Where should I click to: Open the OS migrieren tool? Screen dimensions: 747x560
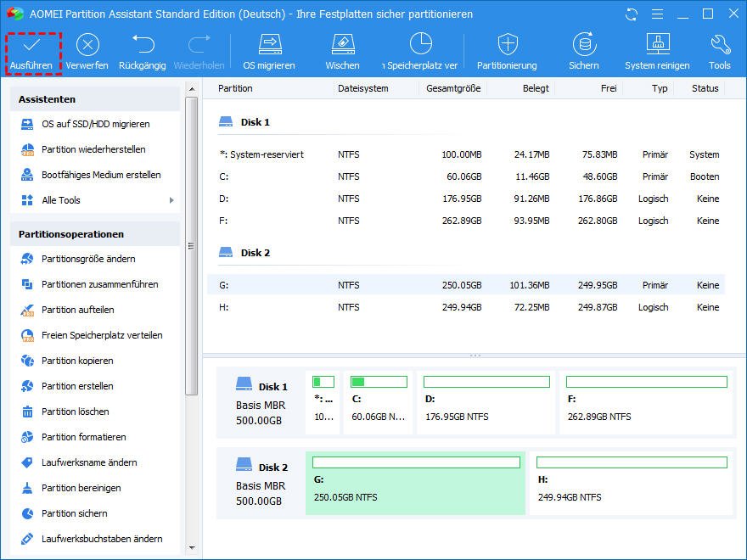tap(269, 53)
